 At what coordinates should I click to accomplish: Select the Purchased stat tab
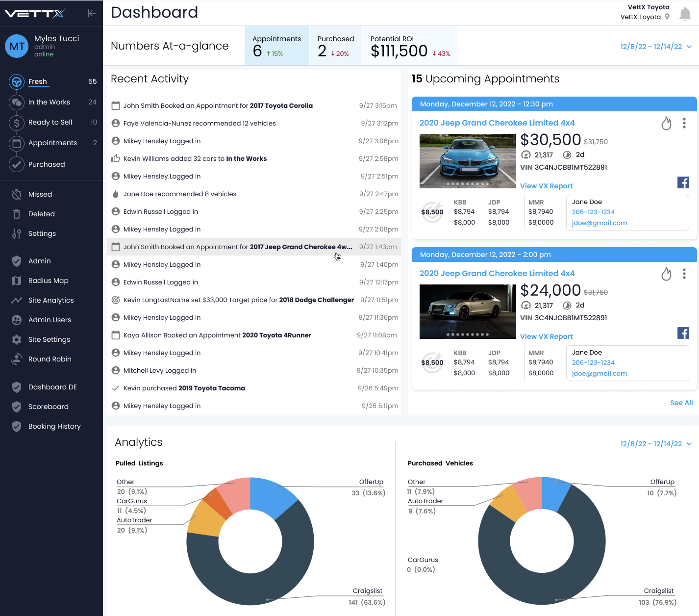336,46
